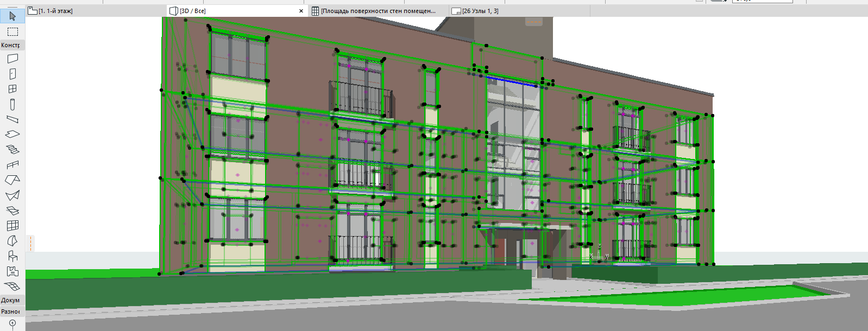
Task: Select the Wall tool
Action: point(12,59)
